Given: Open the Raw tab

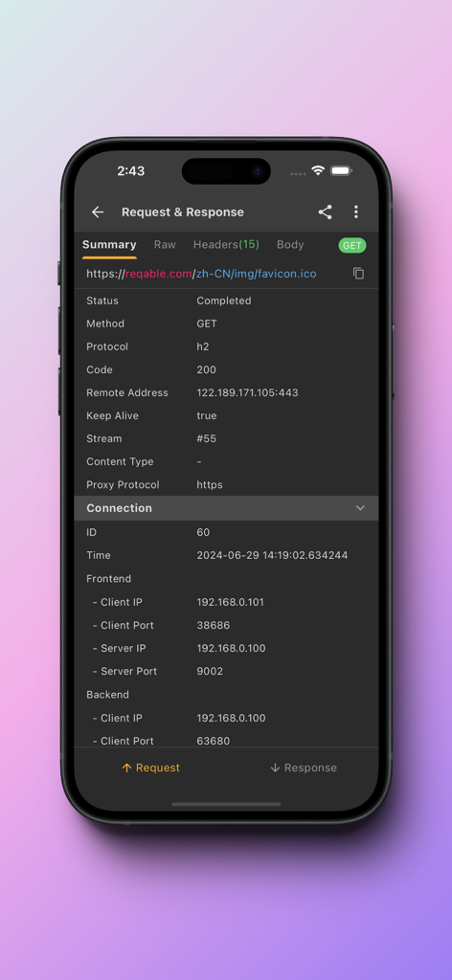Looking at the screenshot, I should [165, 244].
